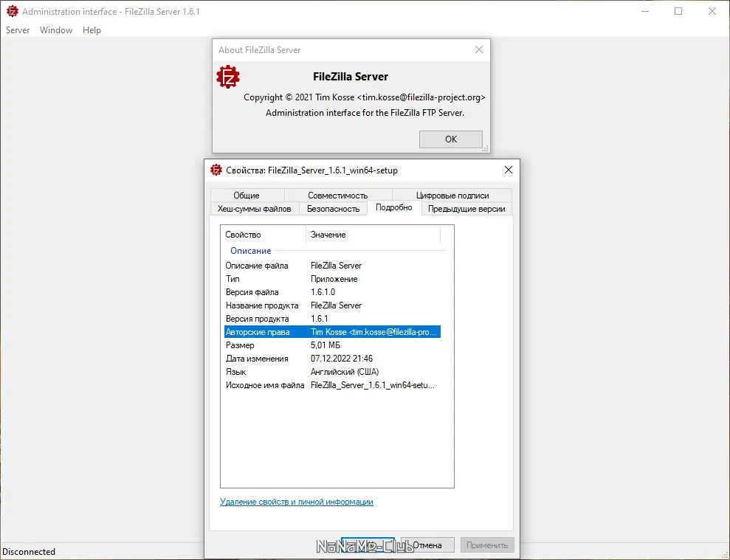Open Удаление свойств и личной информации link
Viewport: 730px width, 560px height.
point(297,502)
